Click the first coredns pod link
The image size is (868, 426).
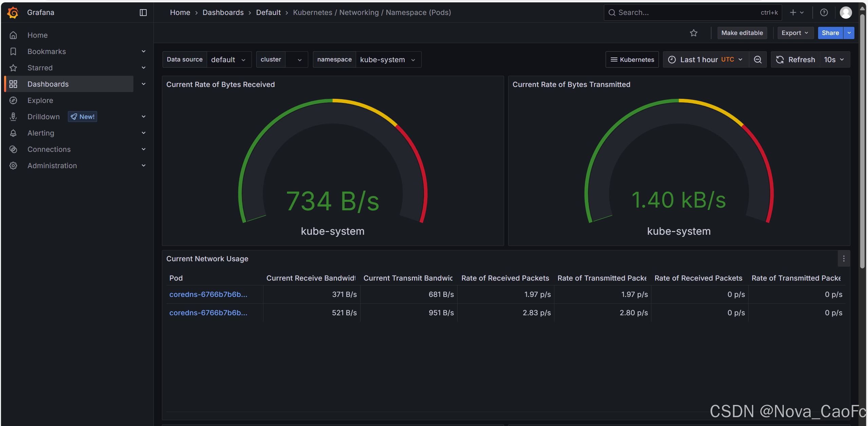(208, 295)
